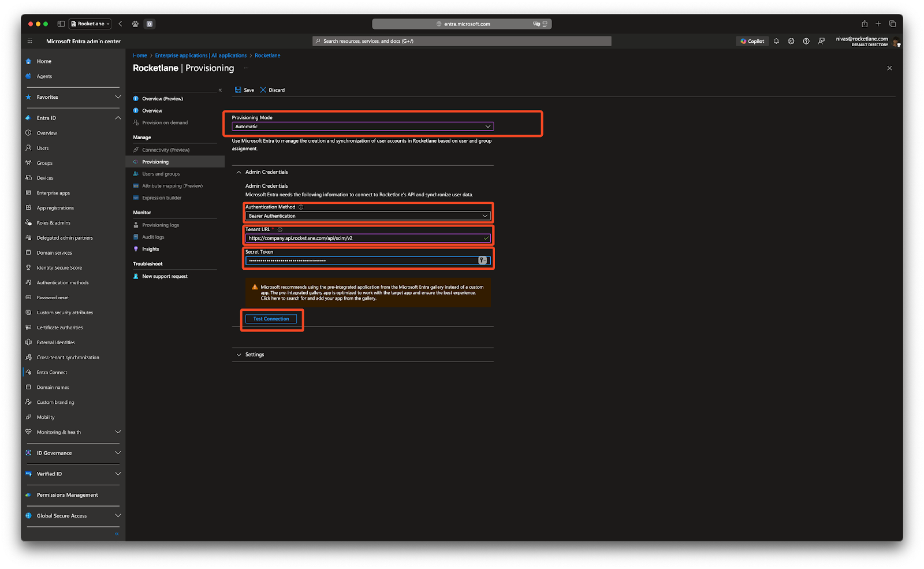Image resolution: width=924 pixels, height=569 pixels.
Task: Click the Home breadcrumb link
Action: (140, 55)
